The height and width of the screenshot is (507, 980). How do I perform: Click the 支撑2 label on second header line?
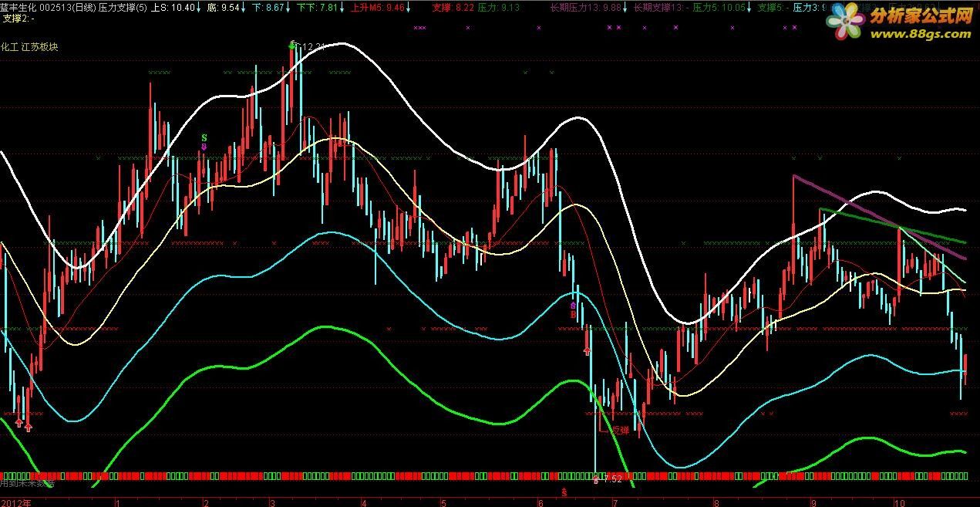click(x=19, y=18)
